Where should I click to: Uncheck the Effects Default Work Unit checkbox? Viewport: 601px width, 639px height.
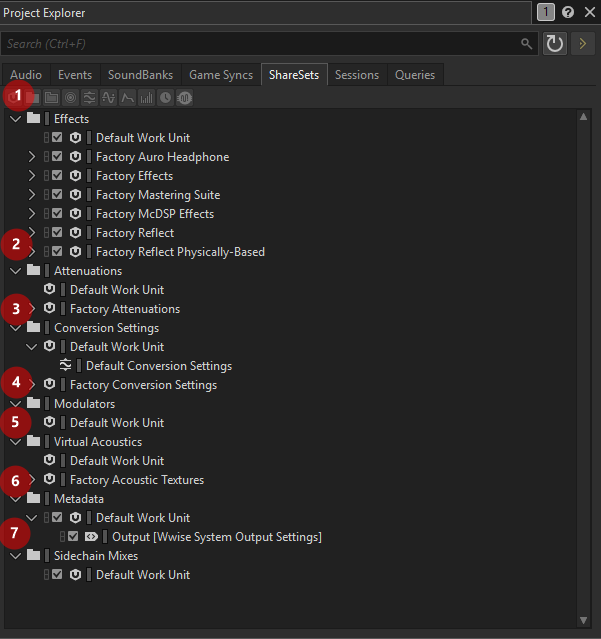(x=57, y=137)
